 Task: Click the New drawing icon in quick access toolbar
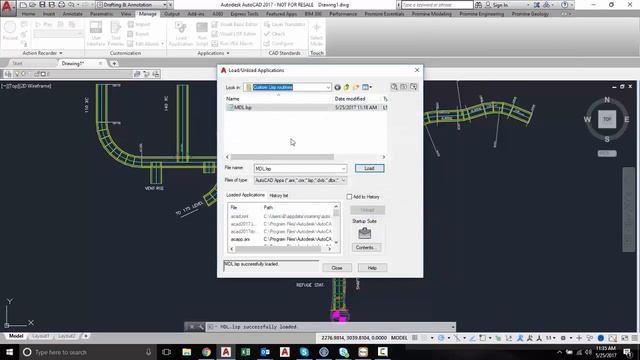coord(23,5)
